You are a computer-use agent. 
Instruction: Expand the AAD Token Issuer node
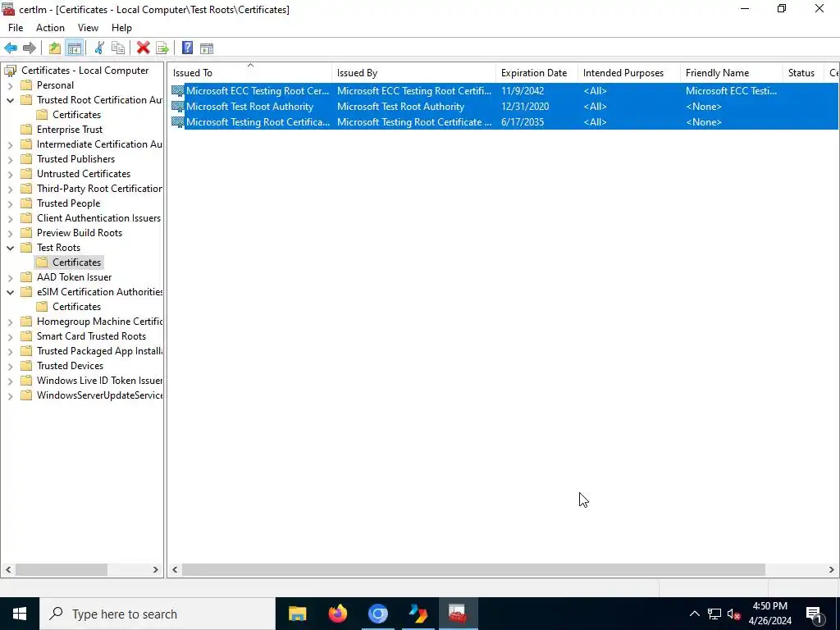click(10, 277)
